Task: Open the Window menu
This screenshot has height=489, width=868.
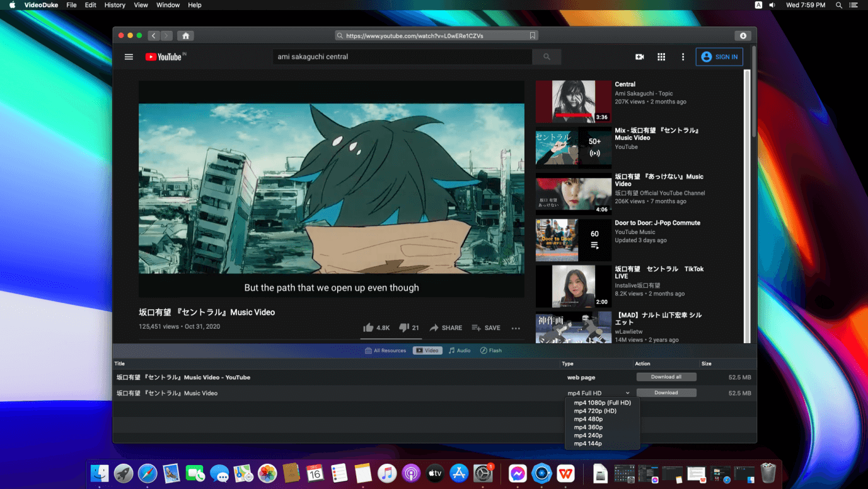Action: point(168,5)
